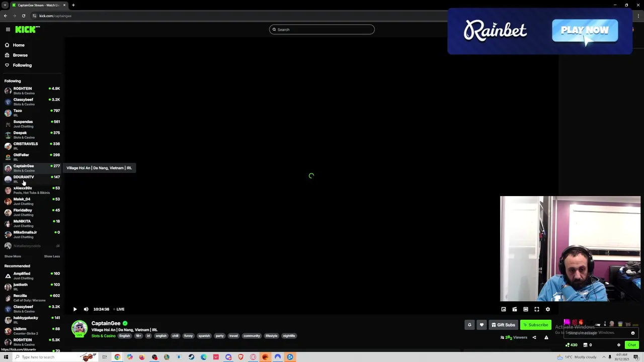The width and height of the screenshot is (644, 362).
Task: Enter fullscreen mode on the player
Action: pyautogui.click(x=537, y=309)
